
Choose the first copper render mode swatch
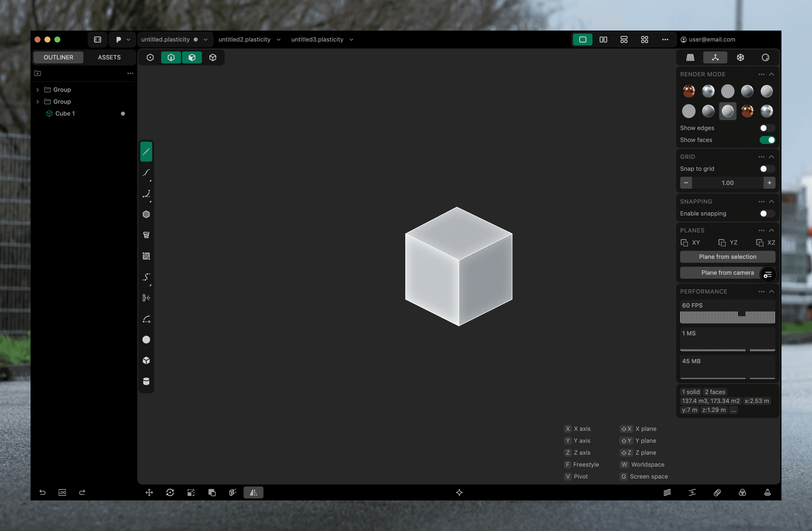click(689, 91)
